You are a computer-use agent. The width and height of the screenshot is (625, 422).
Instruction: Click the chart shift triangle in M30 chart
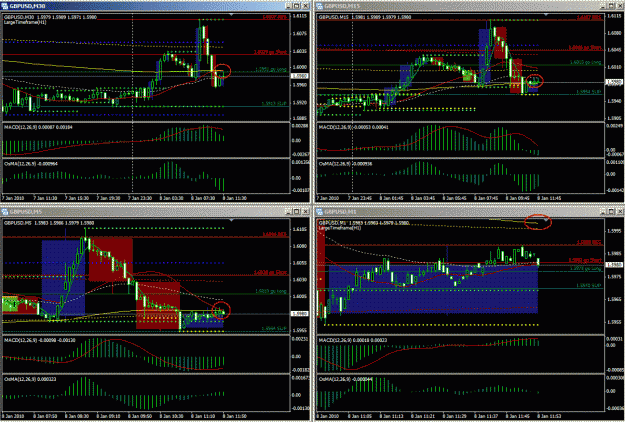pos(232,15)
